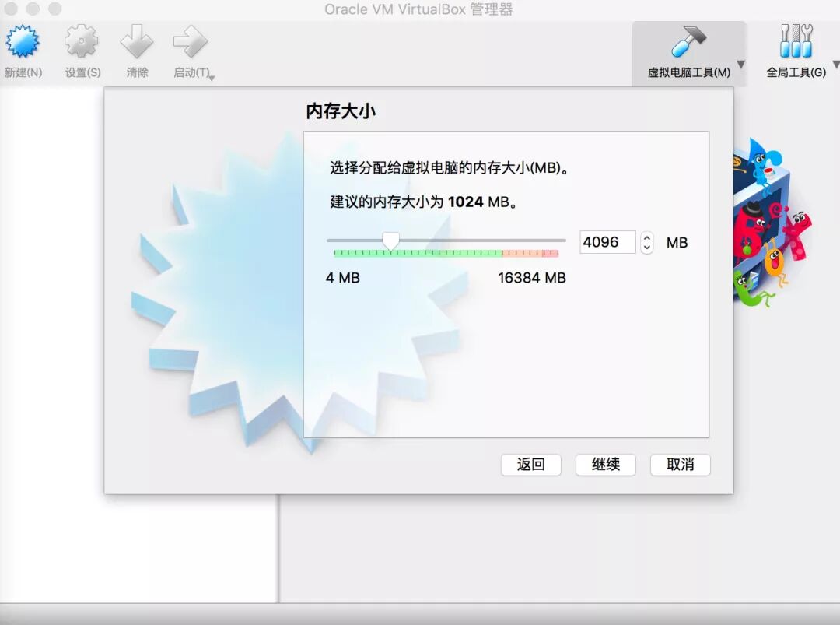
Task: Click the 启动(T) start arrow icon
Action: click(189, 43)
